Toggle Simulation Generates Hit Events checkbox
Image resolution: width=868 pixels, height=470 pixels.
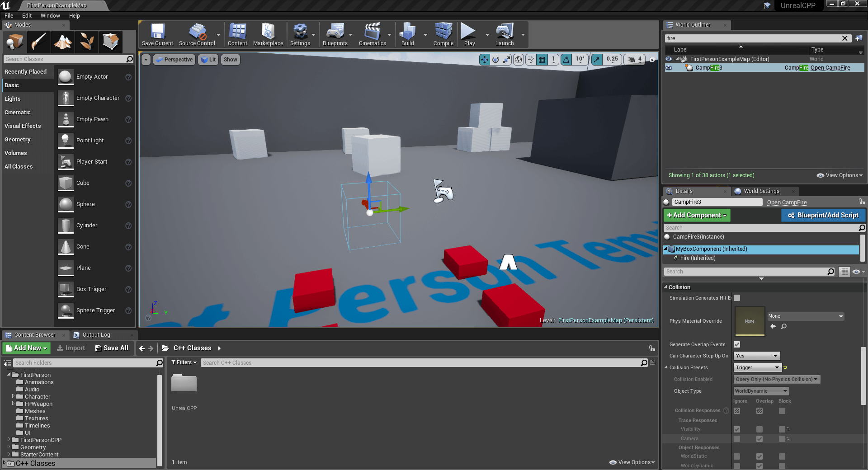pyautogui.click(x=737, y=298)
